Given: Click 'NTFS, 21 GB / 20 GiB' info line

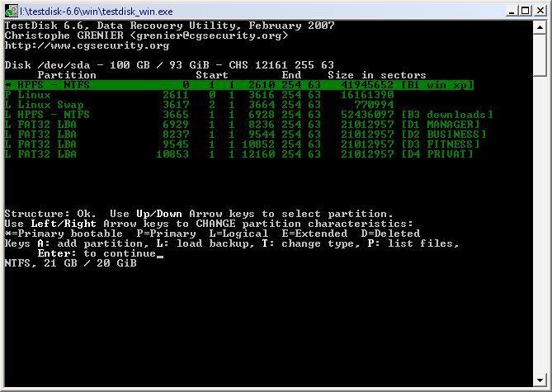Looking at the screenshot, I should [70, 263].
